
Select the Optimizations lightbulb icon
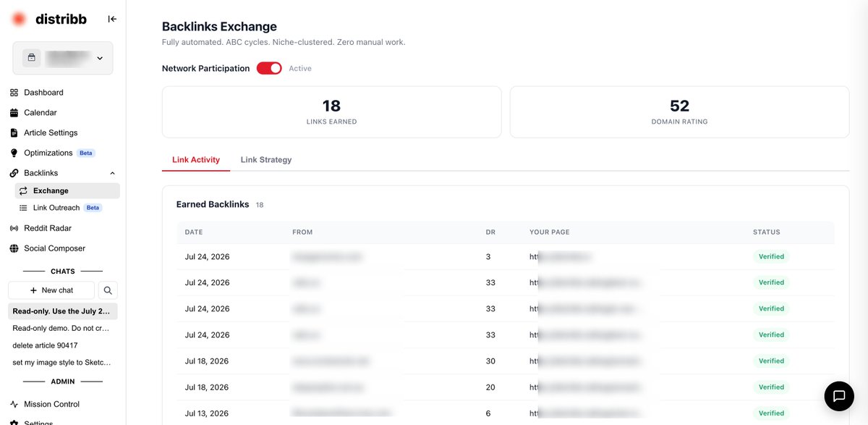click(14, 153)
